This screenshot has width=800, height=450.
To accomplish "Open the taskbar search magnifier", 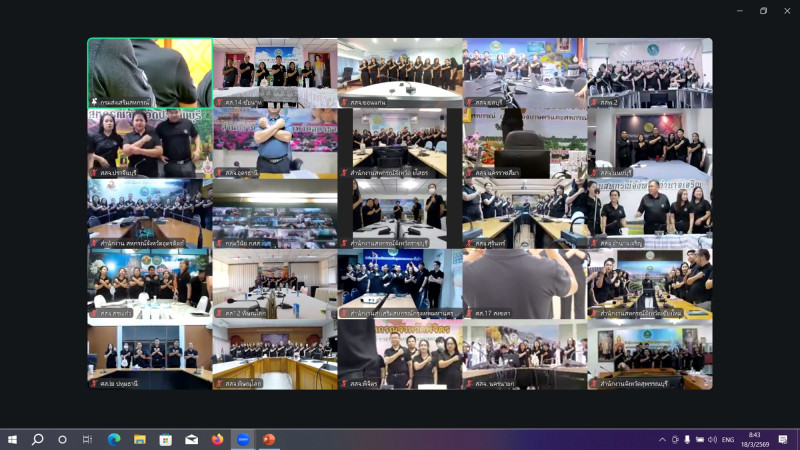I will click(x=37, y=439).
